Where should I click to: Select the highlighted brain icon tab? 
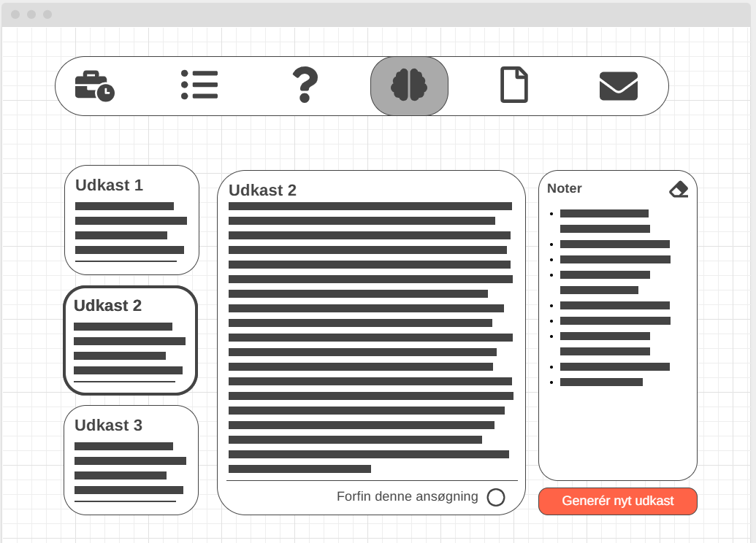click(x=409, y=86)
